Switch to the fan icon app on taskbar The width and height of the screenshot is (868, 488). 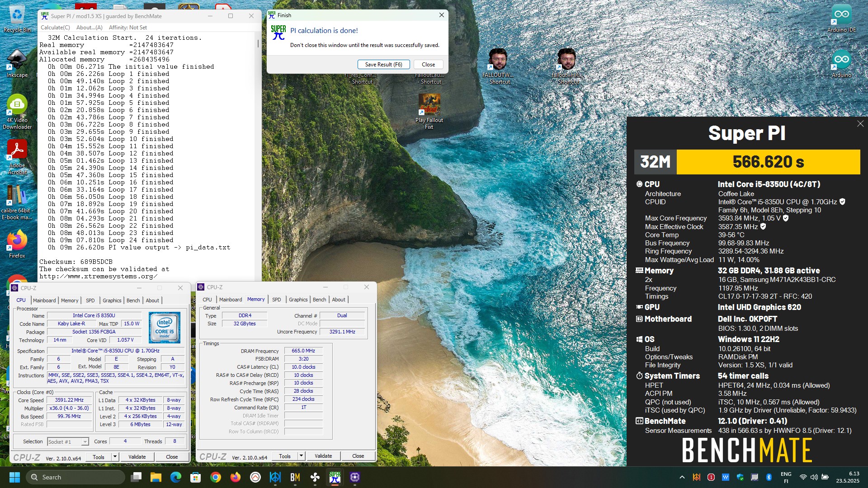coord(315,477)
